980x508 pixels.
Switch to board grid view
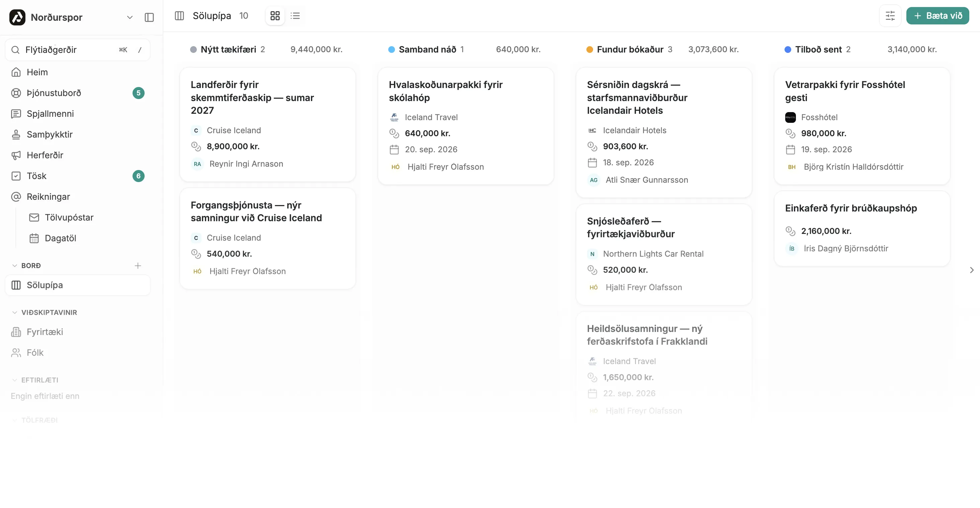[275, 16]
